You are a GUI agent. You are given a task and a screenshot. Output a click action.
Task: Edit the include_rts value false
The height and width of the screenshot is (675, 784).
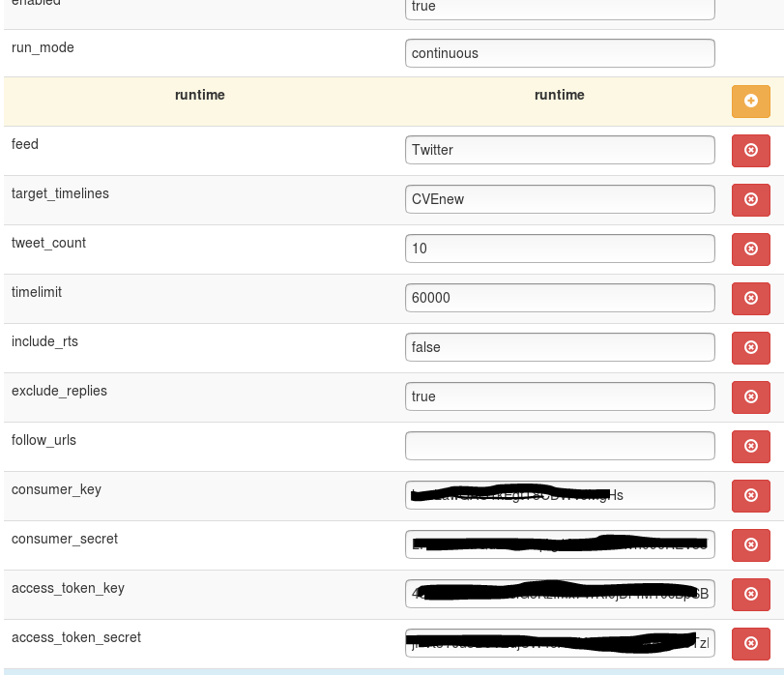click(x=560, y=347)
